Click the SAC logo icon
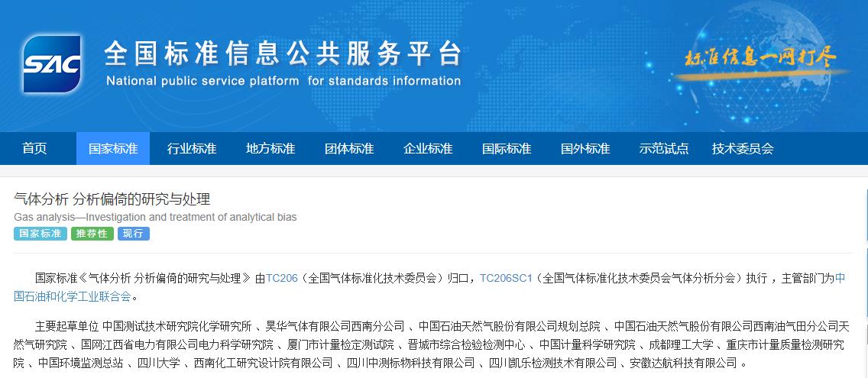868x378 pixels. (x=51, y=64)
